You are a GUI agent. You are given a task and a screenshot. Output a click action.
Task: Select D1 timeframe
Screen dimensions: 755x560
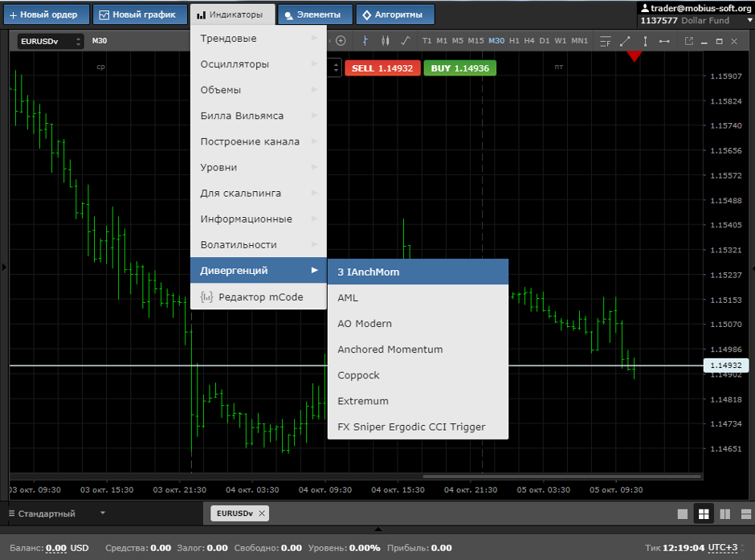(x=544, y=41)
